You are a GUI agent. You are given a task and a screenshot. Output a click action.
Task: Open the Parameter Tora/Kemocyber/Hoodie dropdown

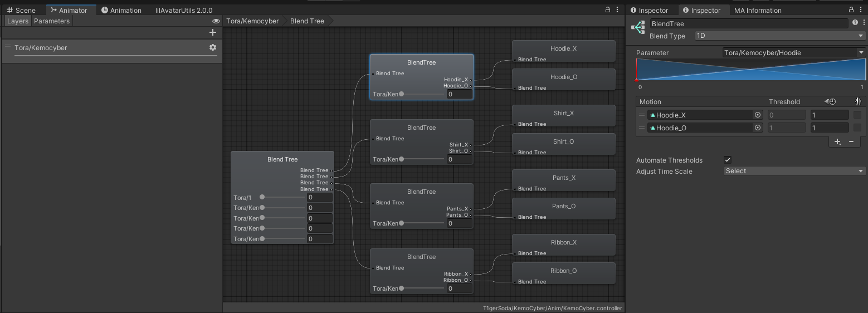coord(794,53)
